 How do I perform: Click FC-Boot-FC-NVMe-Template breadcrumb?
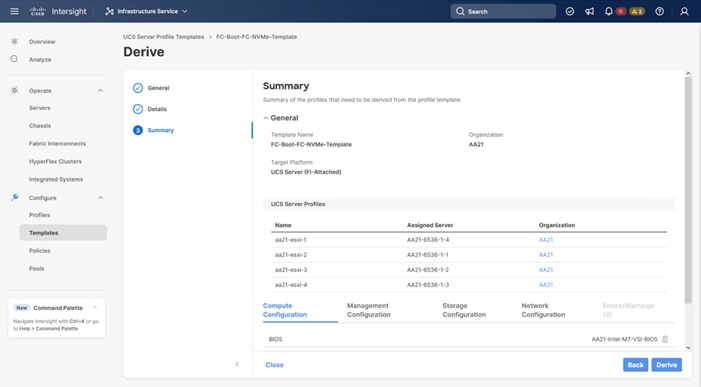257,37
